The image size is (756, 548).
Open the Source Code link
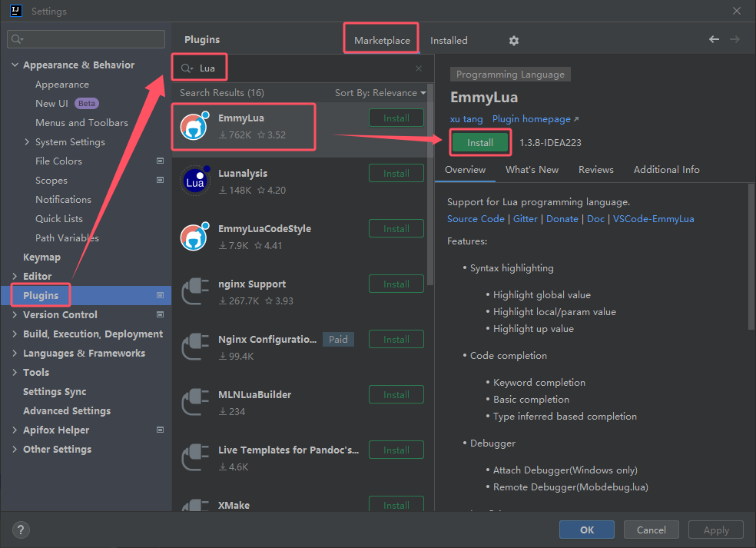coord(476,219)
